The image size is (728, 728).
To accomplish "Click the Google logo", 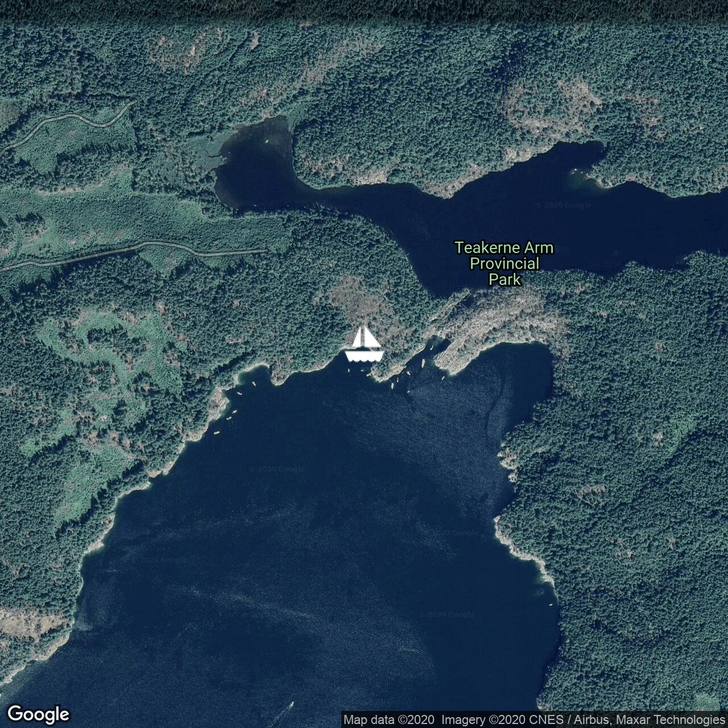I will (x=38, y=714).
